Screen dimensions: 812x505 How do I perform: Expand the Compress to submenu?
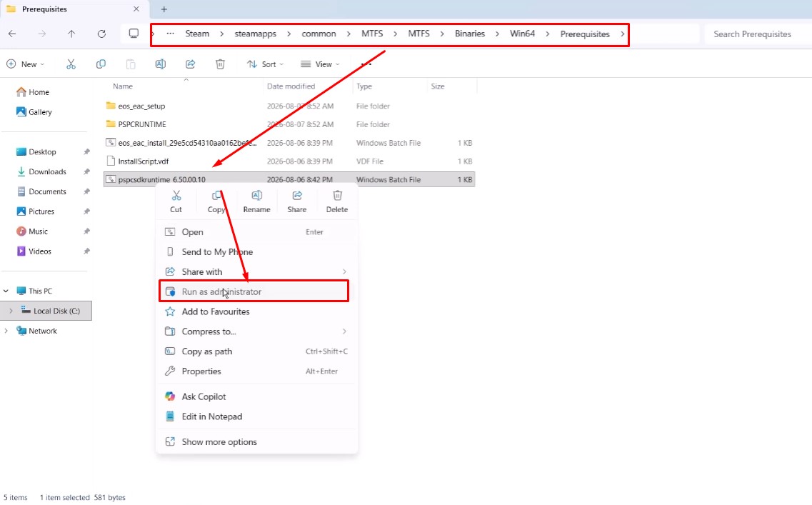(x=344, y=331)
